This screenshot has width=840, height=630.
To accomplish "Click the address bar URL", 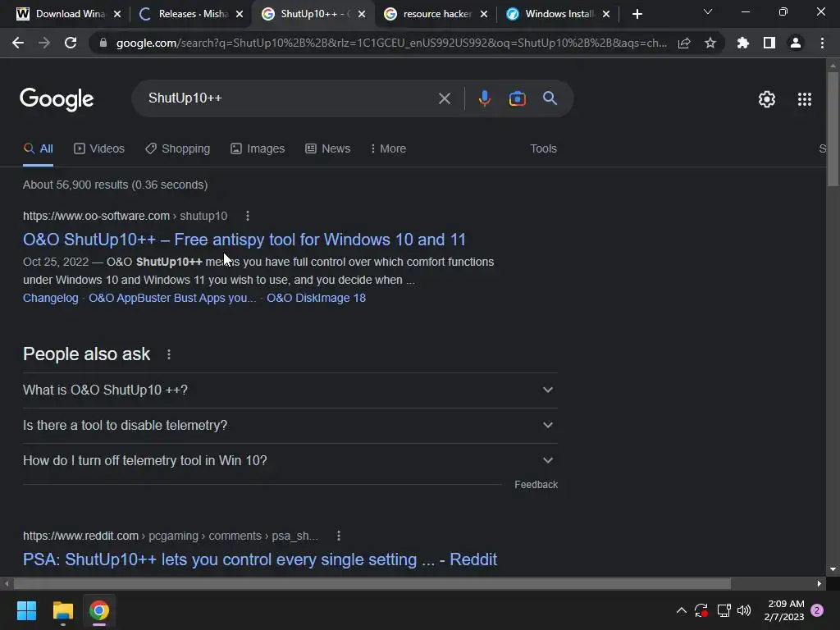I will point(391,43).
